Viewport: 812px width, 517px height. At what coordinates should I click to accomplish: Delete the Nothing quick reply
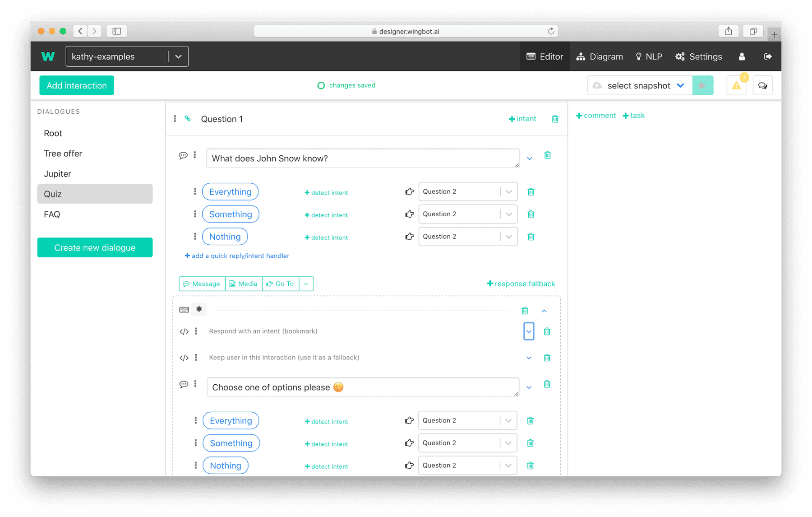531,236
